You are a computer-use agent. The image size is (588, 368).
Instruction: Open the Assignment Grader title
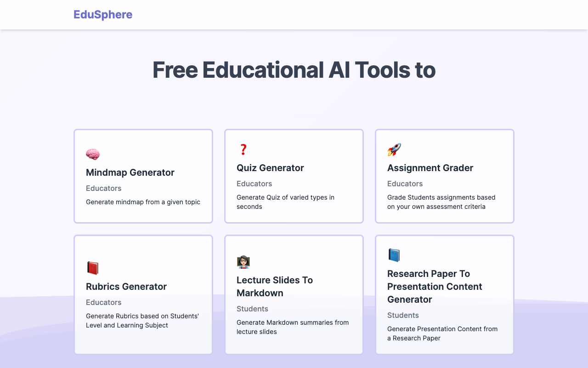coord(430,168)
